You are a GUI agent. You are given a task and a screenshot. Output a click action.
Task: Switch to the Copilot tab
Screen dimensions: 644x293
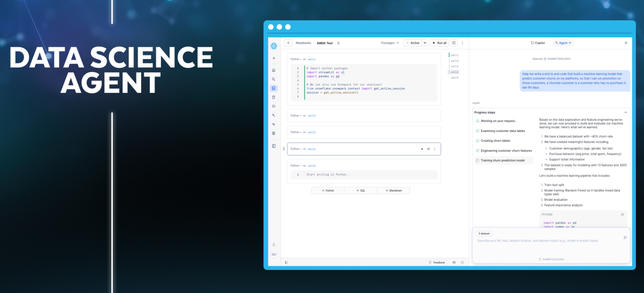click(538, 43)
